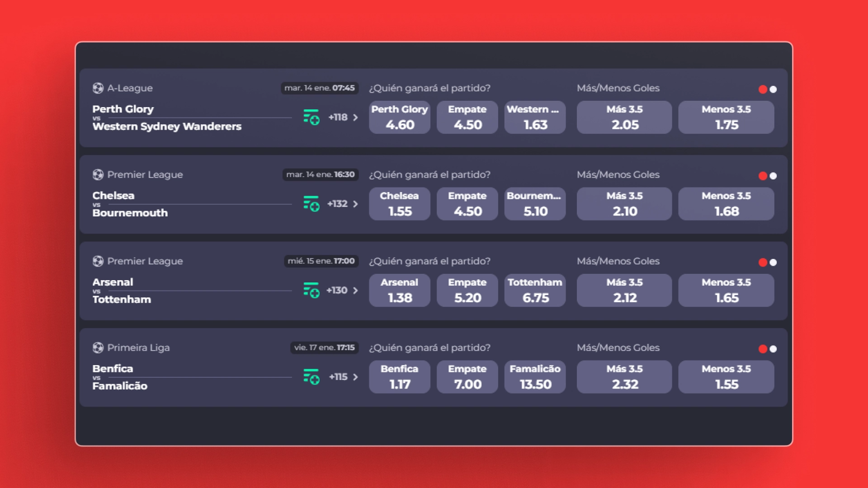The width and height of the screenshot is (868, 488).
Task: Pick Más 3.5 at 2.10
Action: 624,204
